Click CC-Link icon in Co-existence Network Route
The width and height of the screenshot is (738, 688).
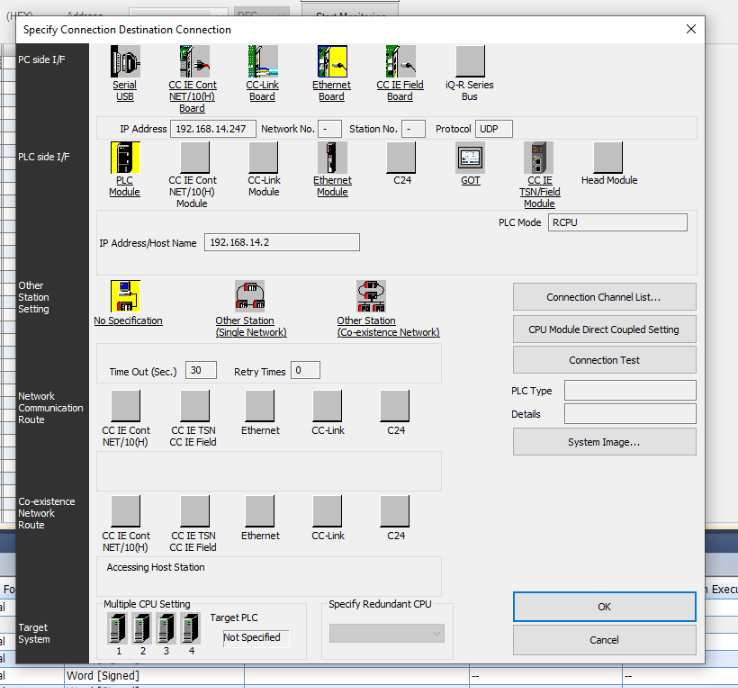(x=327, y=511)
